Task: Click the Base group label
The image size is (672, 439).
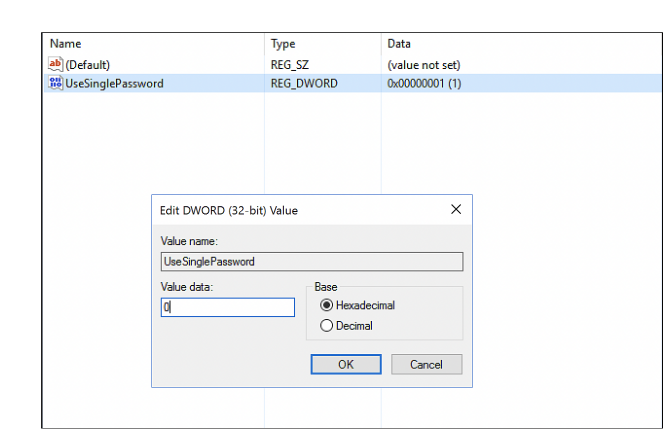Action: 326,287
